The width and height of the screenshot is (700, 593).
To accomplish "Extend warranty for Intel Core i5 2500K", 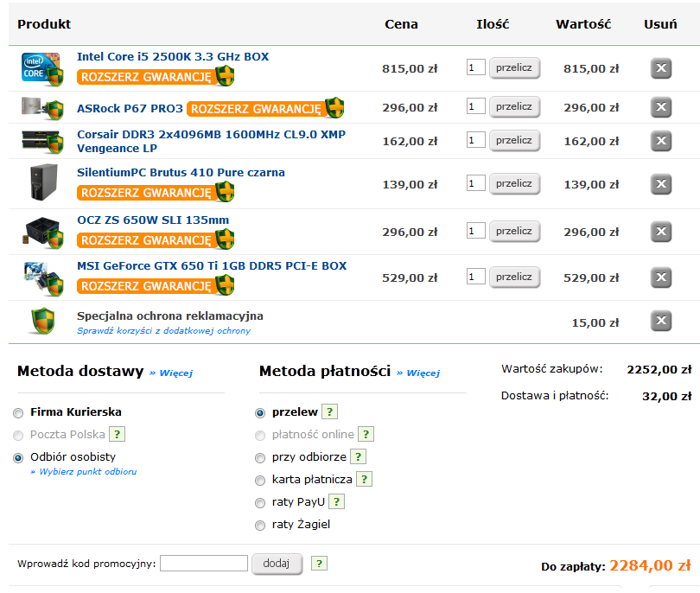I will pyautogui.click(x=156, y=76).
